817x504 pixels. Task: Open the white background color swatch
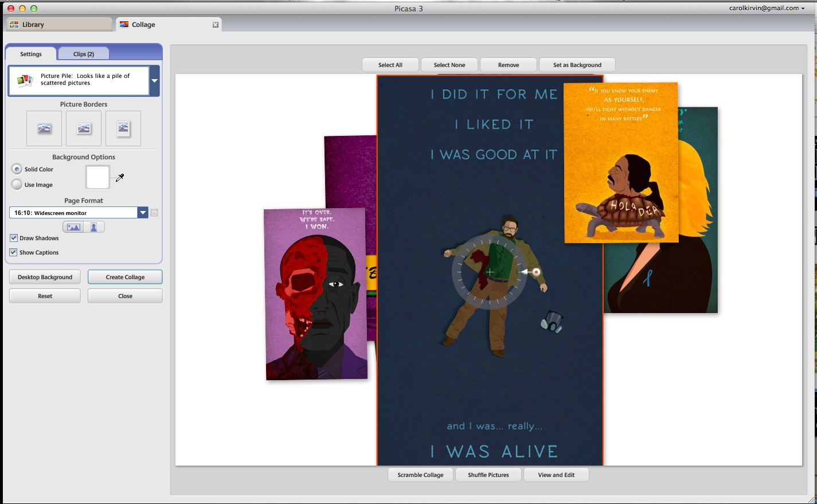coord(97,177)
